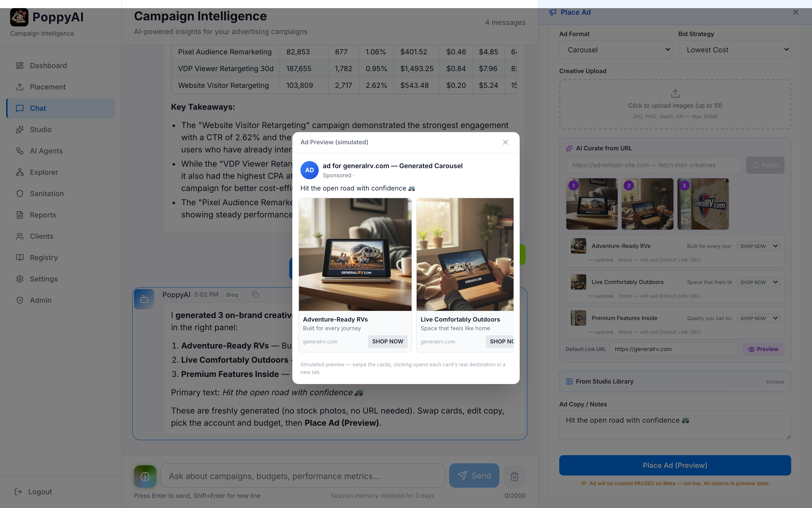Click the PoppyAI bot avatar icon
The height and width of the screenshot is (508, 812).
(144, 299)
